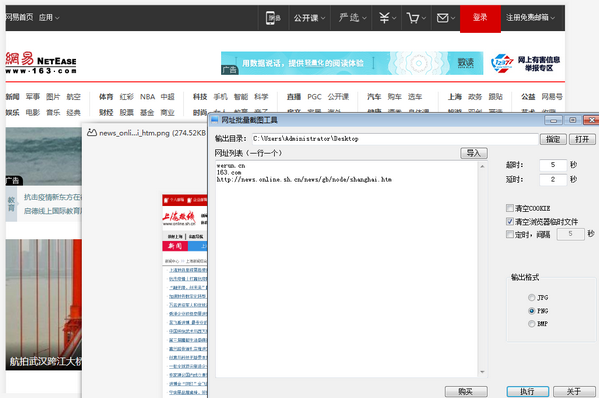
Task: Open the shopping cart icon menu
Action: pyautogui.click(x=416, y=18)
